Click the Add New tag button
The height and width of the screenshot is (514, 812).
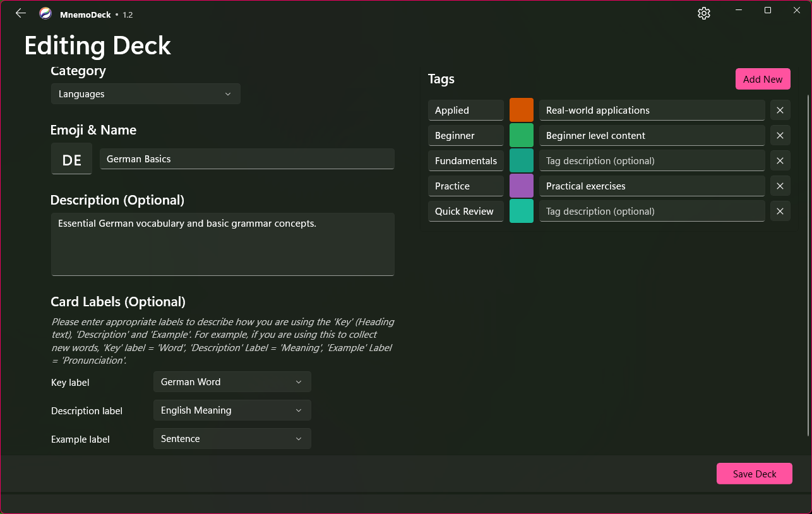[x=762, y=79]
